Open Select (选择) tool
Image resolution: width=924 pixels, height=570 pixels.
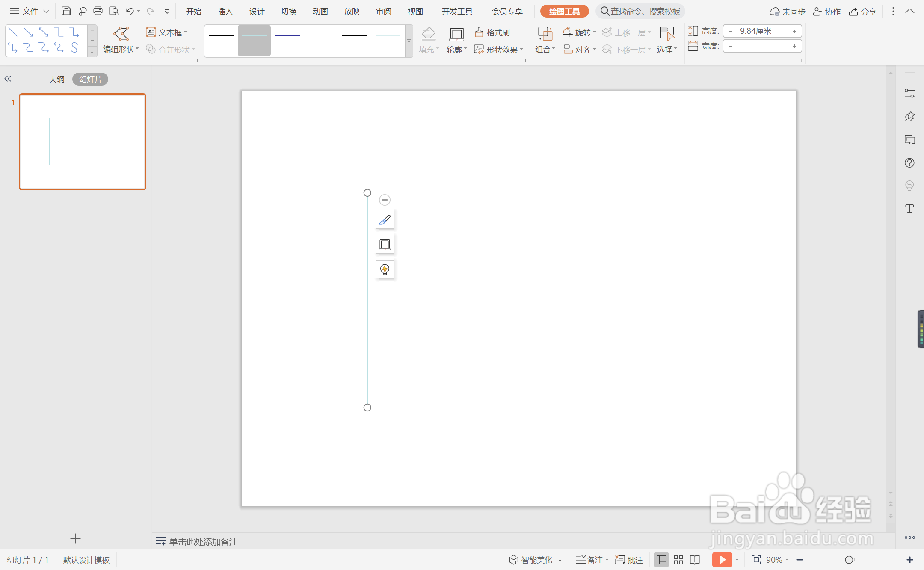click(x=667, y=40)
